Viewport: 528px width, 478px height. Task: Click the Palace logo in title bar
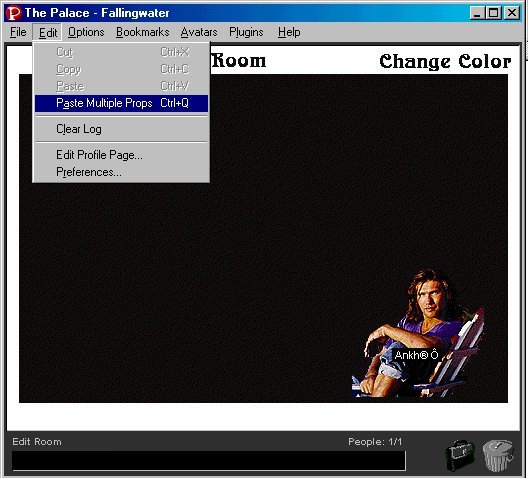click(x=14, y=13)
